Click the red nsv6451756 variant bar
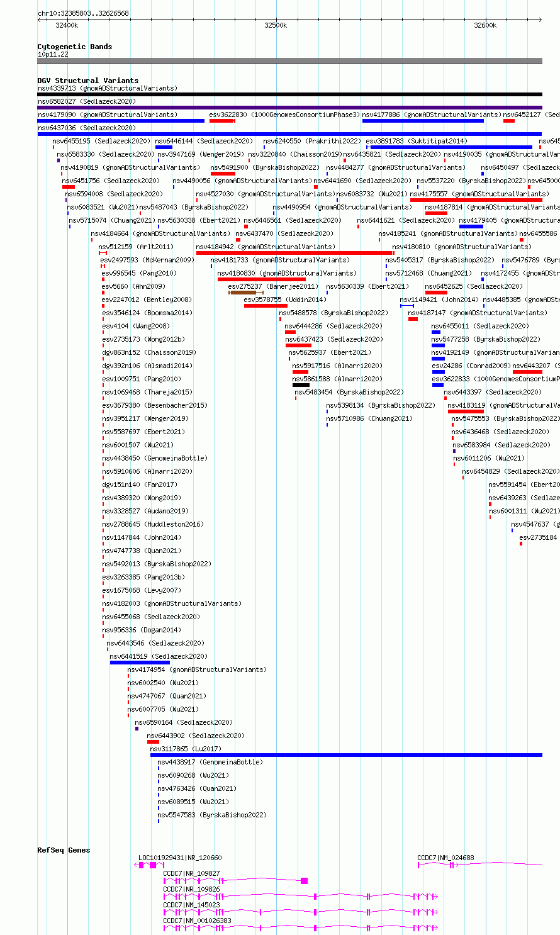The height and width of the screenshot is (935, 560). click(69, 187)
